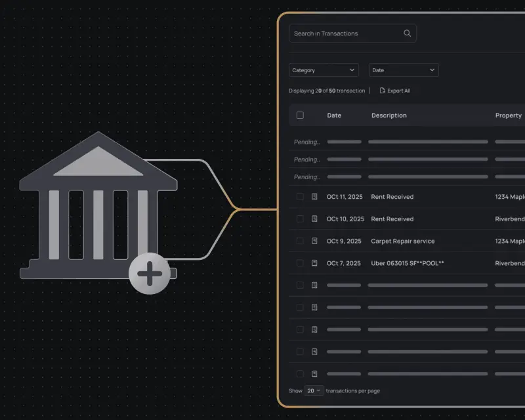Click the search magnifier icon
Image resolution: width=525 pixels, height=420 pixels.
[407, 33]
